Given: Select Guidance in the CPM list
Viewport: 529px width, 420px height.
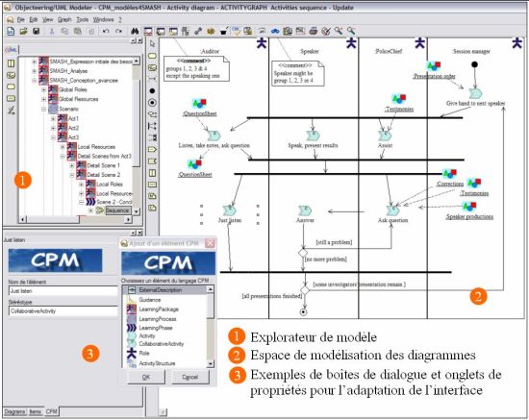Looking at the screenshot, I should click(x=149, y=300).
